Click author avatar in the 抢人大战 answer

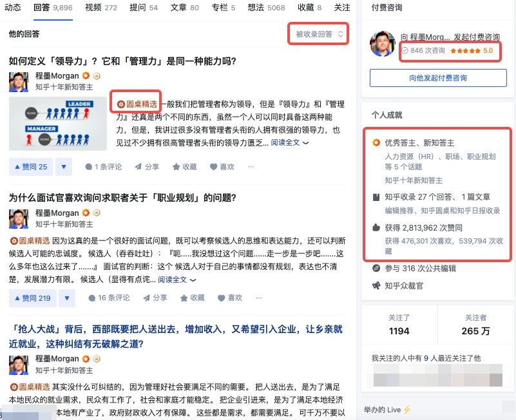pos(19,365)
